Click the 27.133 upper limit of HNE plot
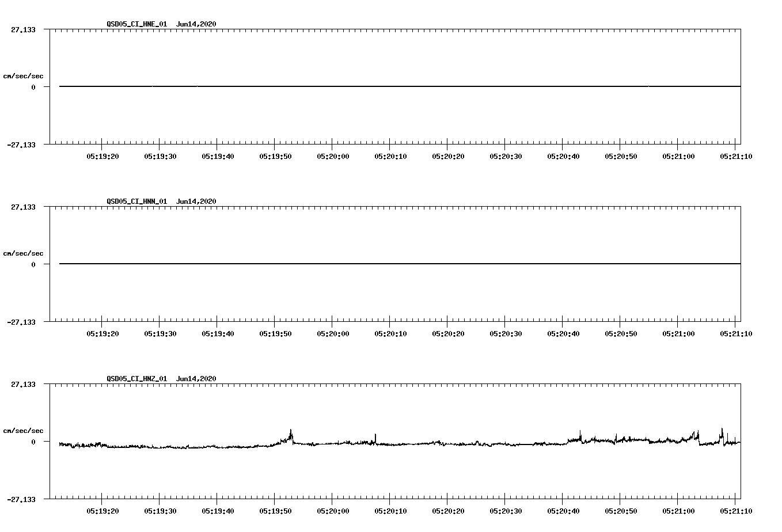782x532 pixels. coord(23,29)
